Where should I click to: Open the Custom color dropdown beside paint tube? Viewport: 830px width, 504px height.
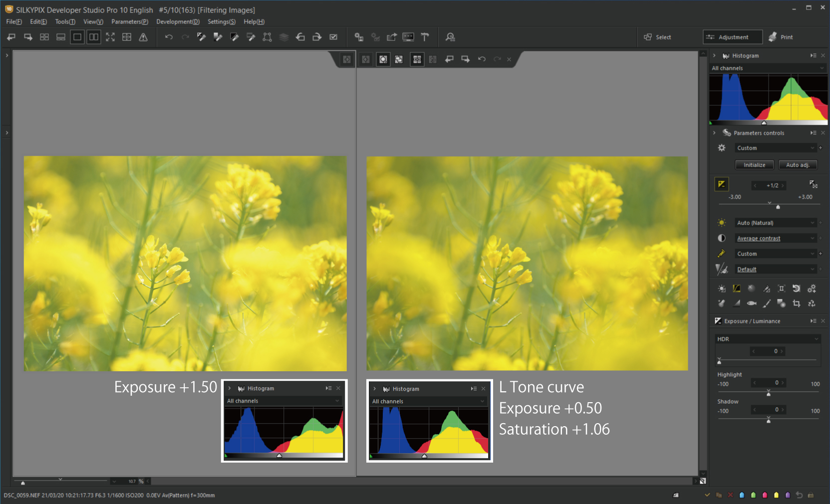pos(776,253)
